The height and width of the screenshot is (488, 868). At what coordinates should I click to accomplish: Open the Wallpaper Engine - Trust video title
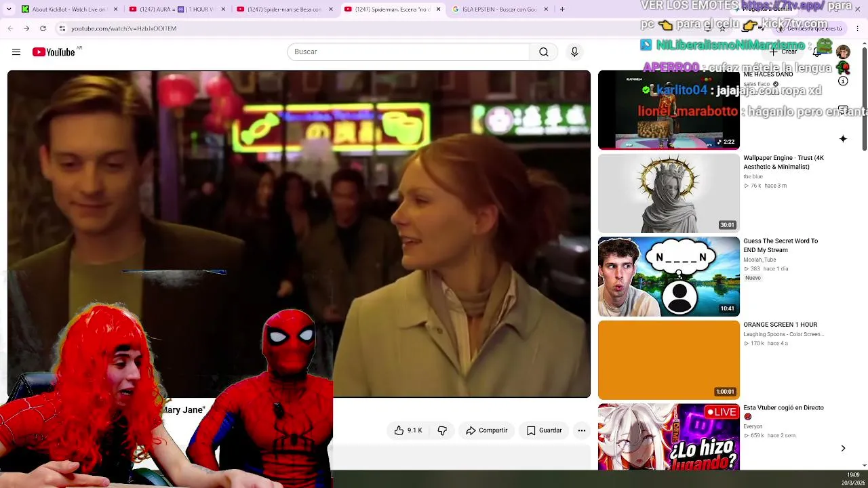click(783, 162)
